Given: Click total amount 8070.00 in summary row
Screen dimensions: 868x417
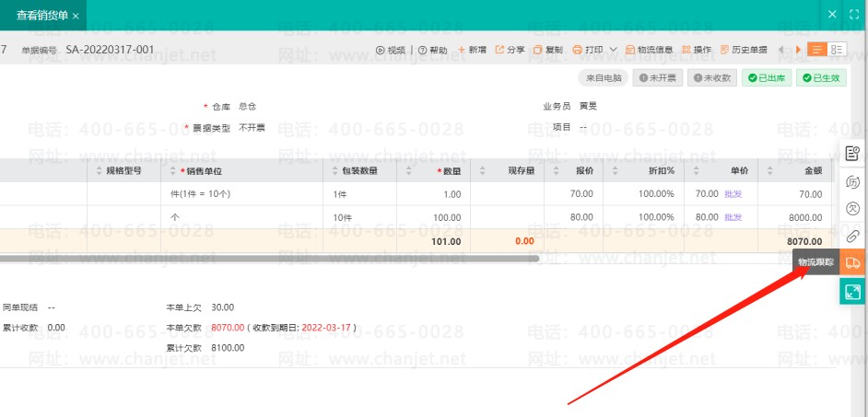Looking at the screenshot, I should pos(804,241).
